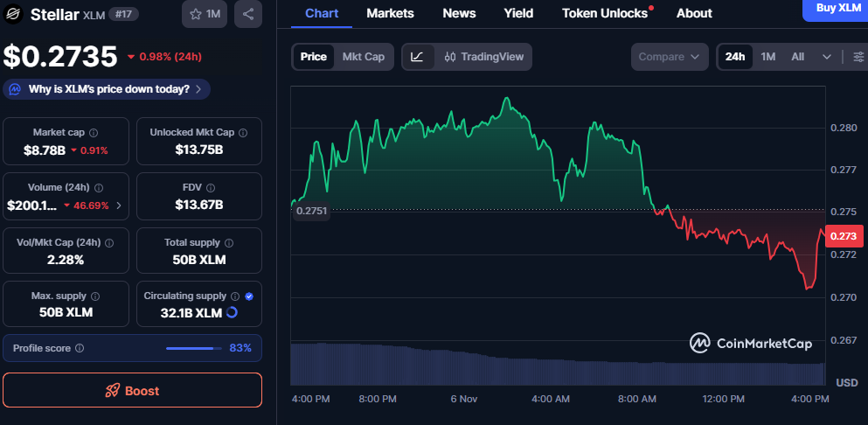Toggle chart to Mkt Cap view

pyautogui.click(x=363, y=57)
